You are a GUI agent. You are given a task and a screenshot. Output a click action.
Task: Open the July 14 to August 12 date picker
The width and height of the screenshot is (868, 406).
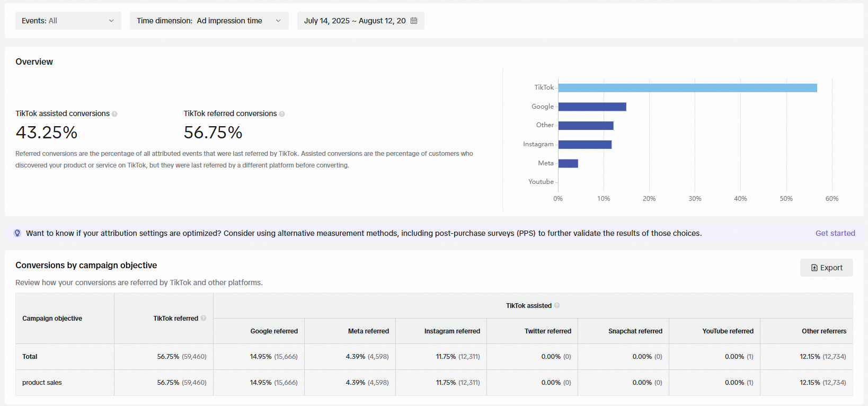(x=361, y=21)
